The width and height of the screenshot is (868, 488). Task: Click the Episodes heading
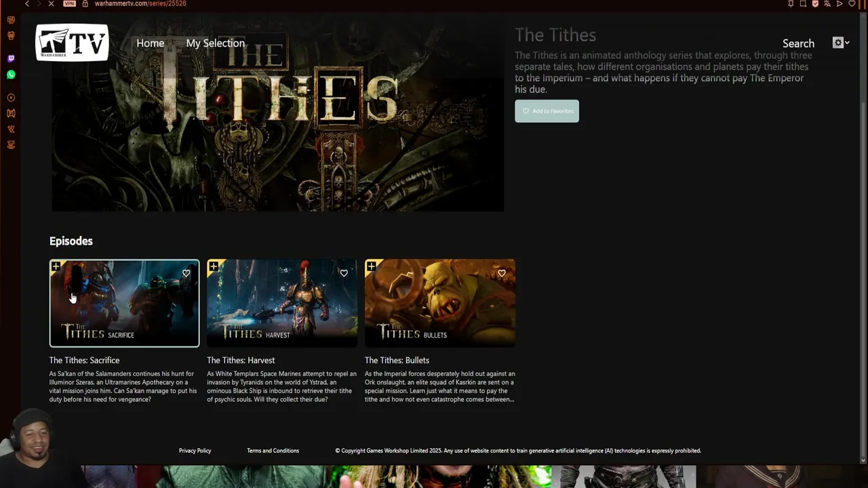71,241
